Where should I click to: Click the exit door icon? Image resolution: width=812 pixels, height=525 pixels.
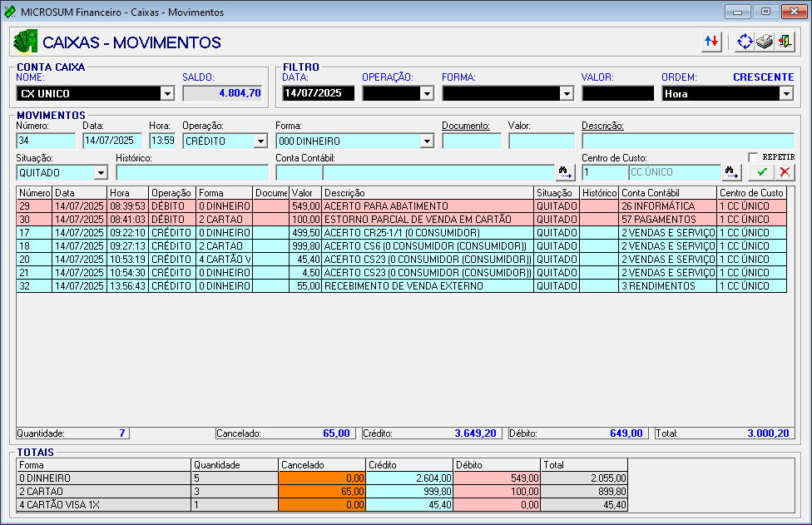click(785, 42)
